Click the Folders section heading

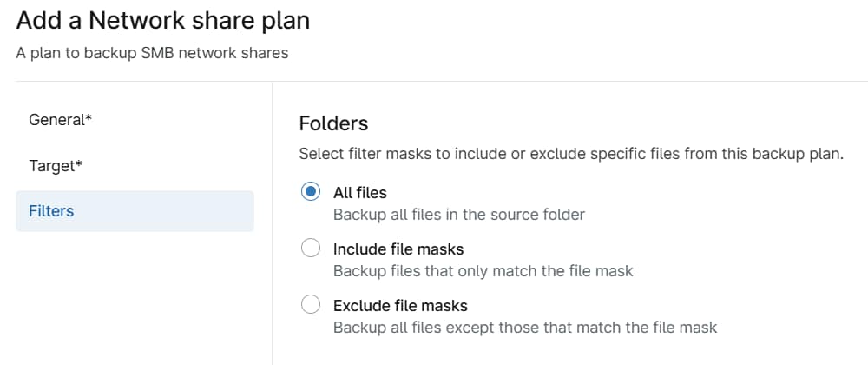coord(333,123)
